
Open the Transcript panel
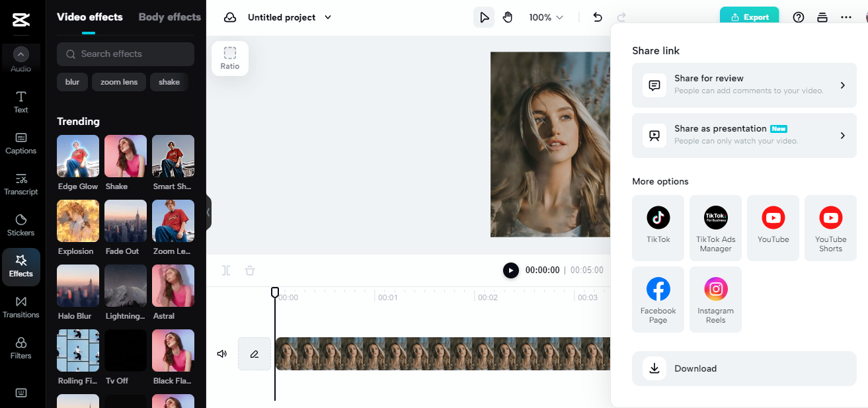[21, 184]
